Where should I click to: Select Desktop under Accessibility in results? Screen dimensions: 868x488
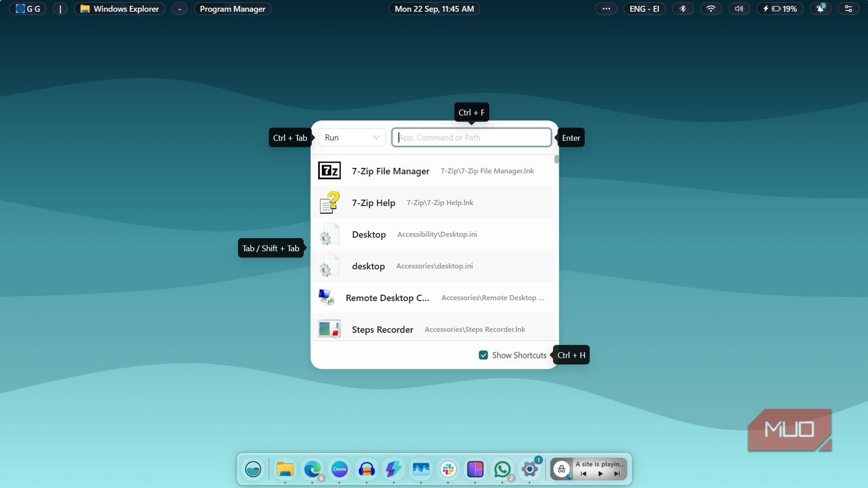coord(433,234)
